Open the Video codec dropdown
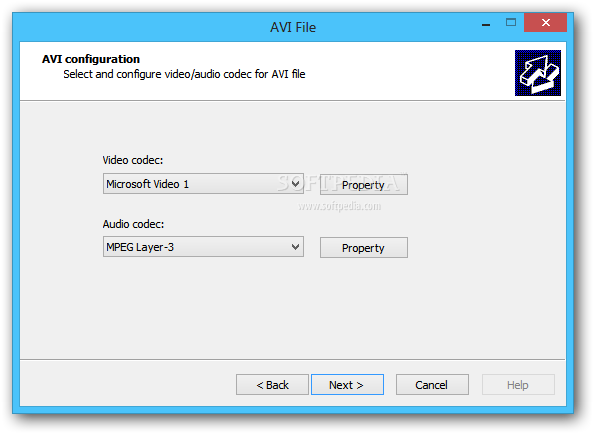594x434 pixels. pyautogui.click(x=203, y=184)
